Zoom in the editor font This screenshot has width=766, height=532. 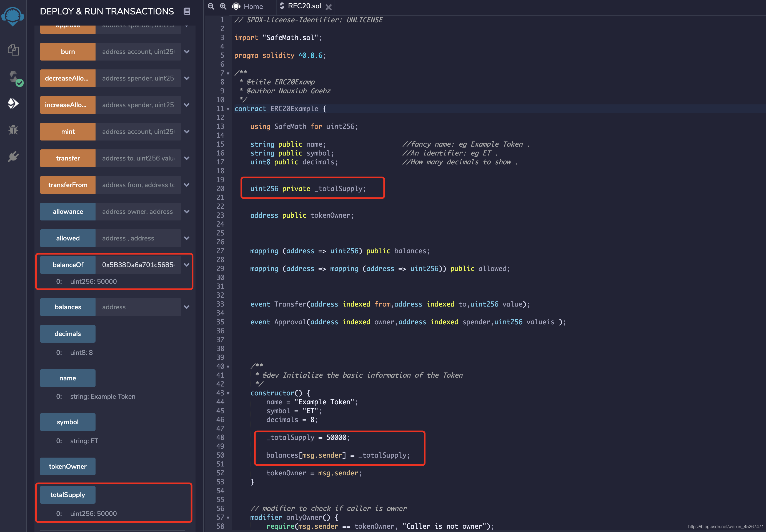coord(223,6)
